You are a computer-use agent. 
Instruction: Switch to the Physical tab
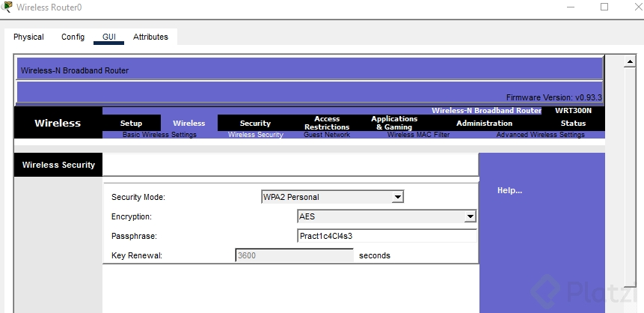pyautogui.click(x=28, y=37)
